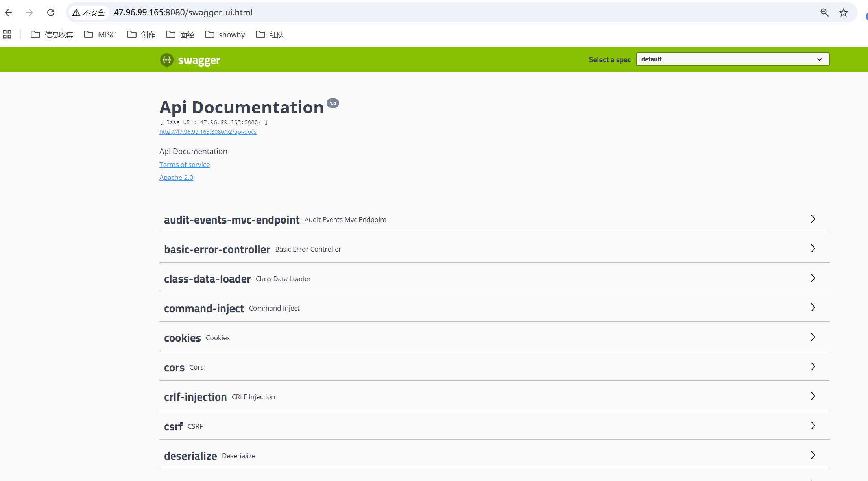The height and width of the screenshot is (481, 868).
Task: Expand the command-inject section chevron
Action: click(x=813, y=307)
